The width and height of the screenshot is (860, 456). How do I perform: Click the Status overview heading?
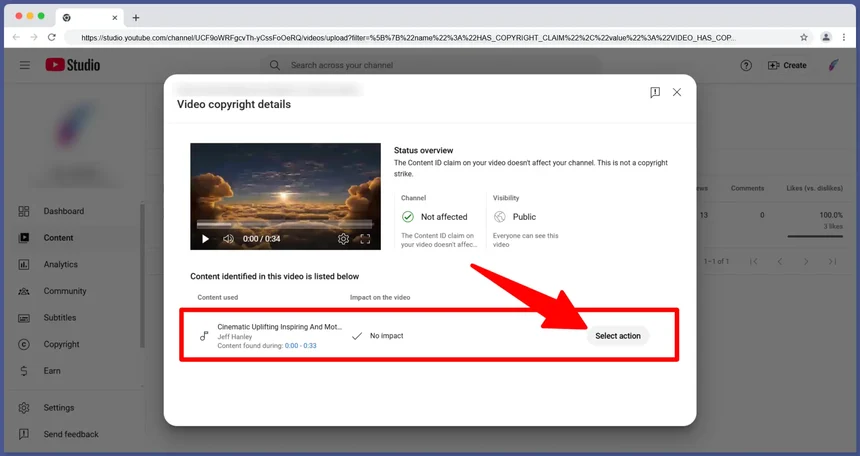tap(423, 150)
